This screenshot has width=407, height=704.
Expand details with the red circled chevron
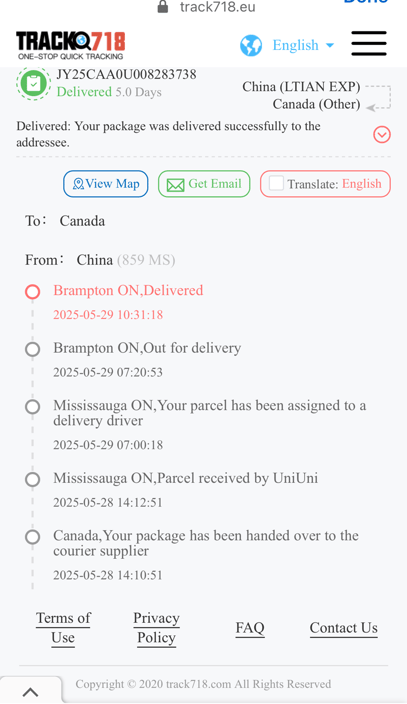(x=382, y=134)
